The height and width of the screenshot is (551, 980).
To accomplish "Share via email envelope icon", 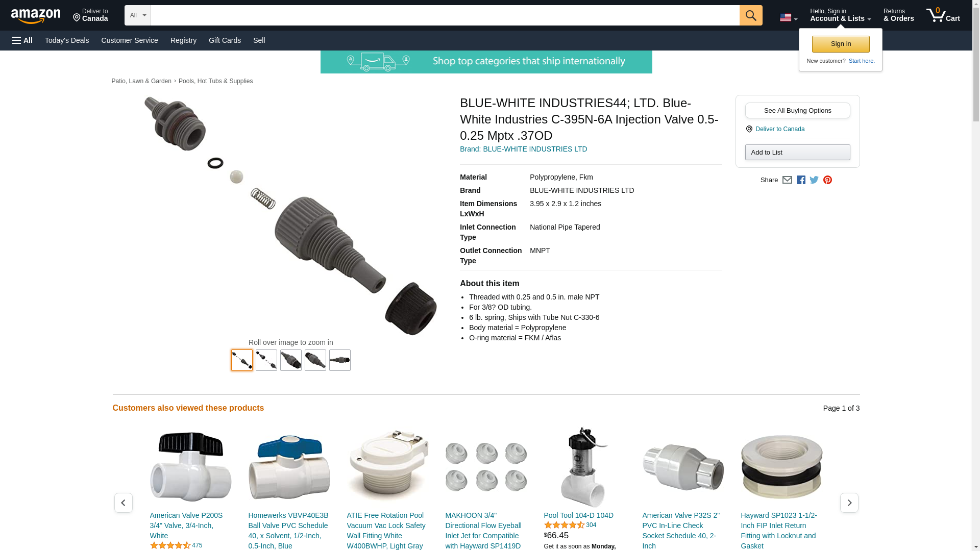I will point(787,180).
